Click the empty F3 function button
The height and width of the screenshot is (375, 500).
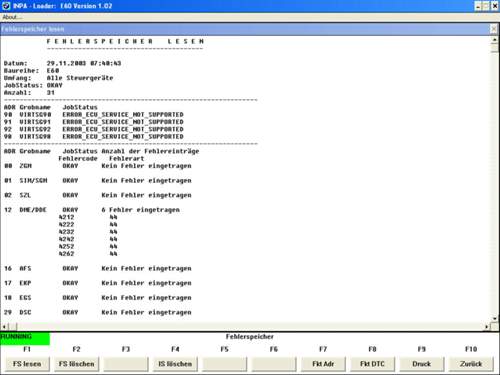point(126,364)
